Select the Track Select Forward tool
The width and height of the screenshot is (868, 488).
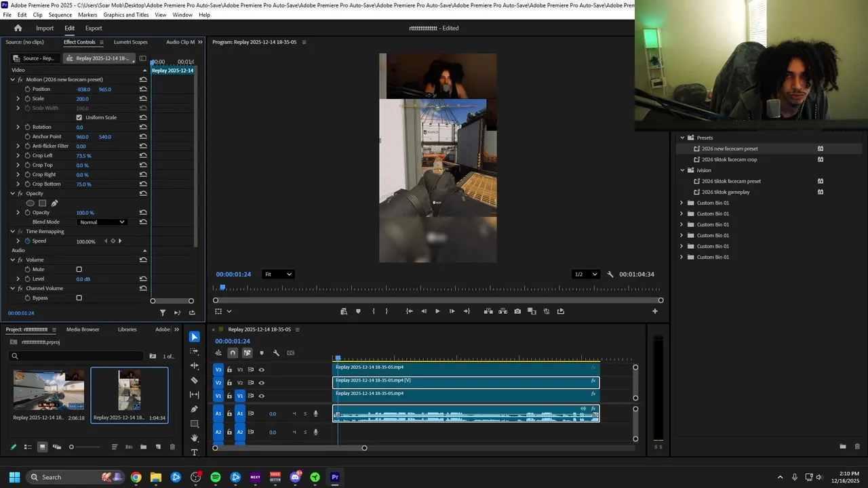pyautogui.click(x=195, y=351)
